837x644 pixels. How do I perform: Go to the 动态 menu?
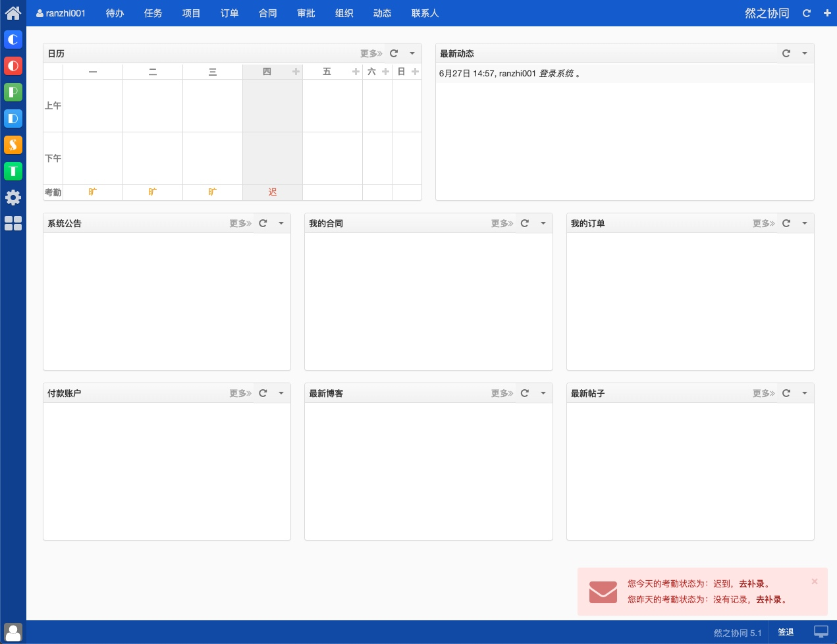tap(383, 13)
